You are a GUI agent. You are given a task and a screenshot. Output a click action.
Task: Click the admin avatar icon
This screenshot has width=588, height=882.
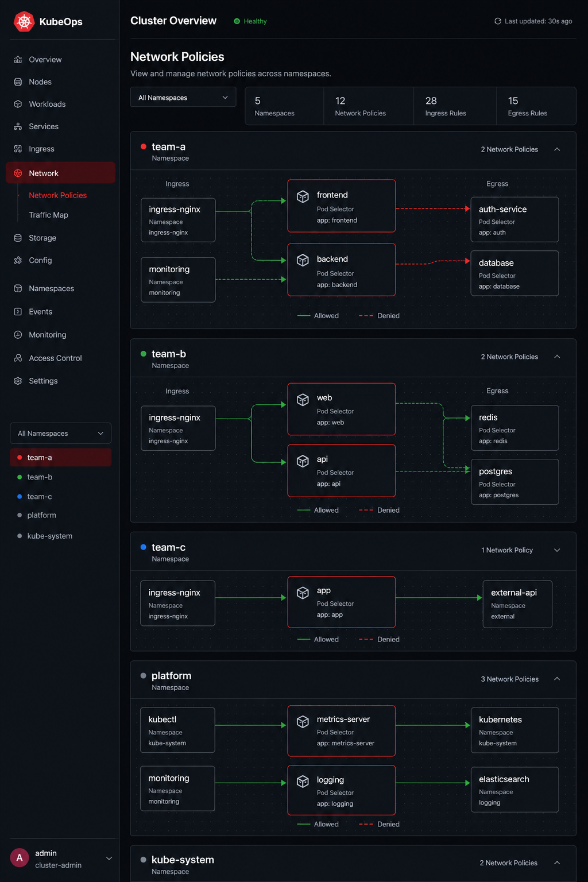[20, 858]
